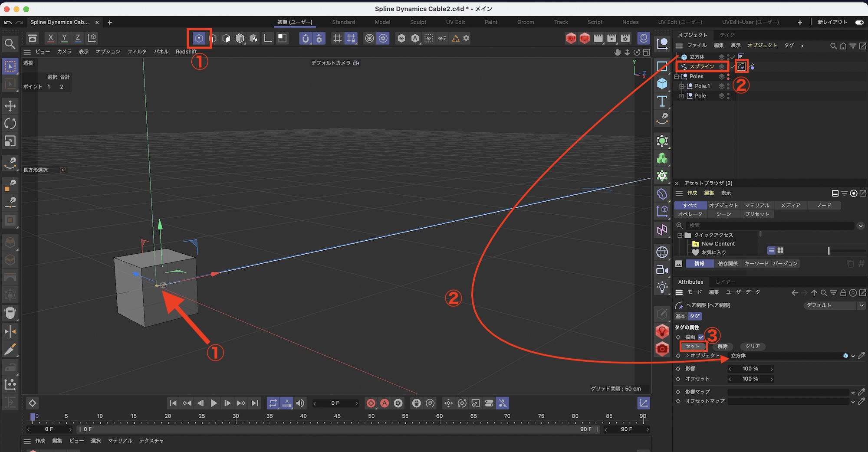Expand the Pole.1 tree item
This screenshot has height=452, width=868.
point(682,86)
